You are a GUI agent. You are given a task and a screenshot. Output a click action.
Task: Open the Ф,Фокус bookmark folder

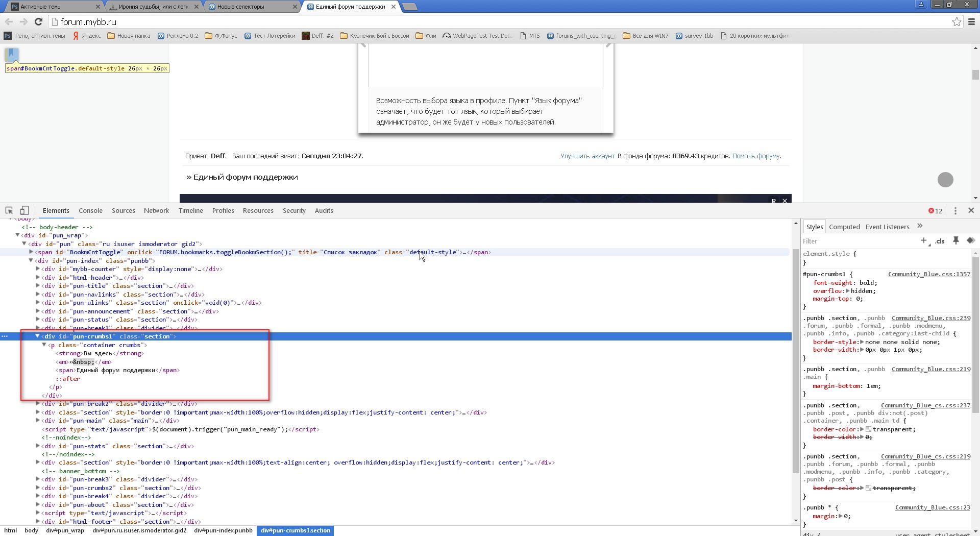[x=221, y=36]
